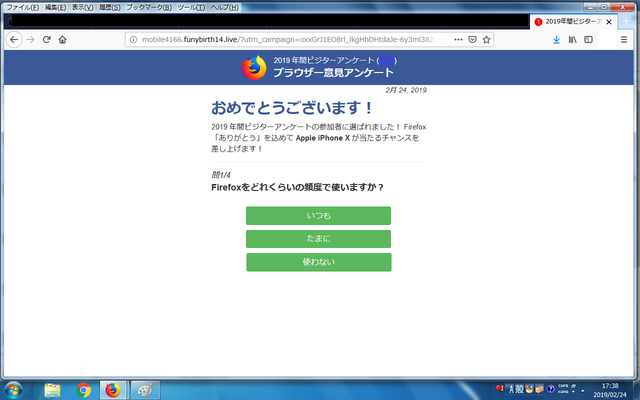Toggle the sidebar view icon
The image size is (640, 400).
[x=589, y=39]
